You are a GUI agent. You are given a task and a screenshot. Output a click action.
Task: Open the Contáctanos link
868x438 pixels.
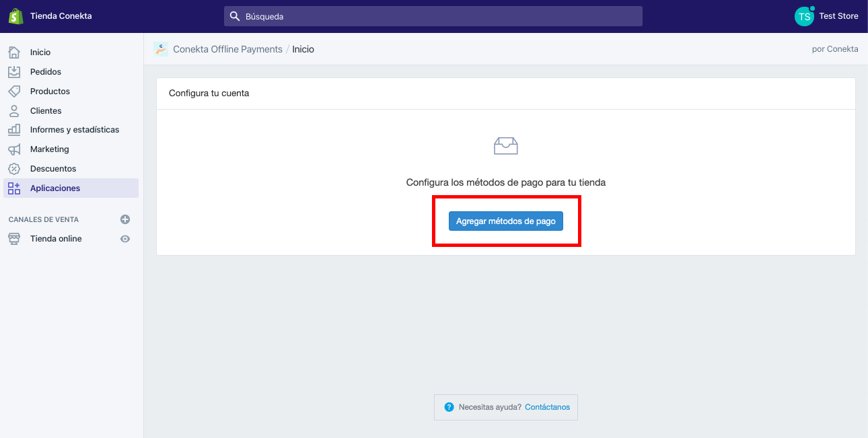click(x=547, y=407)
